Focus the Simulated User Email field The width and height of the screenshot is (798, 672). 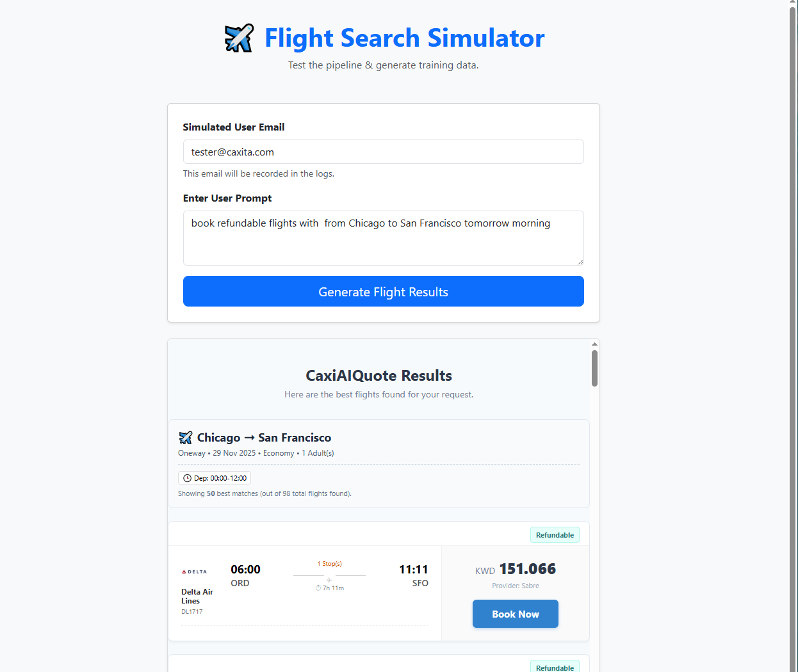pos(383,152)
